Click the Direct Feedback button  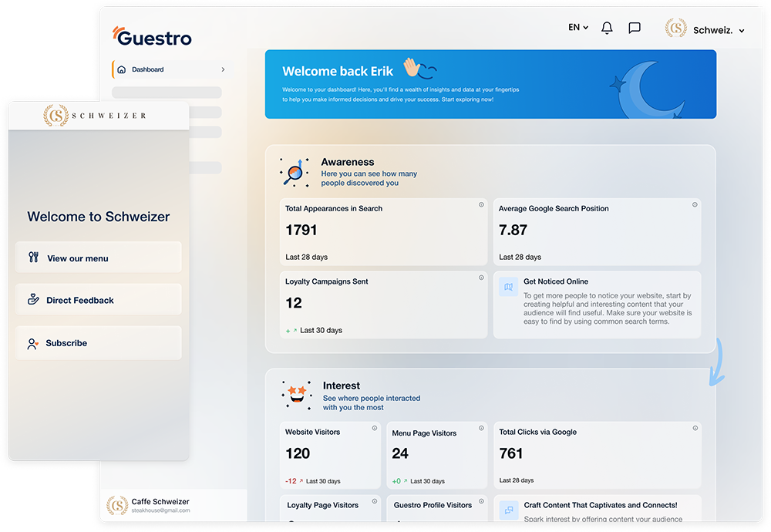pyautogui.click(x=99, y=300)
